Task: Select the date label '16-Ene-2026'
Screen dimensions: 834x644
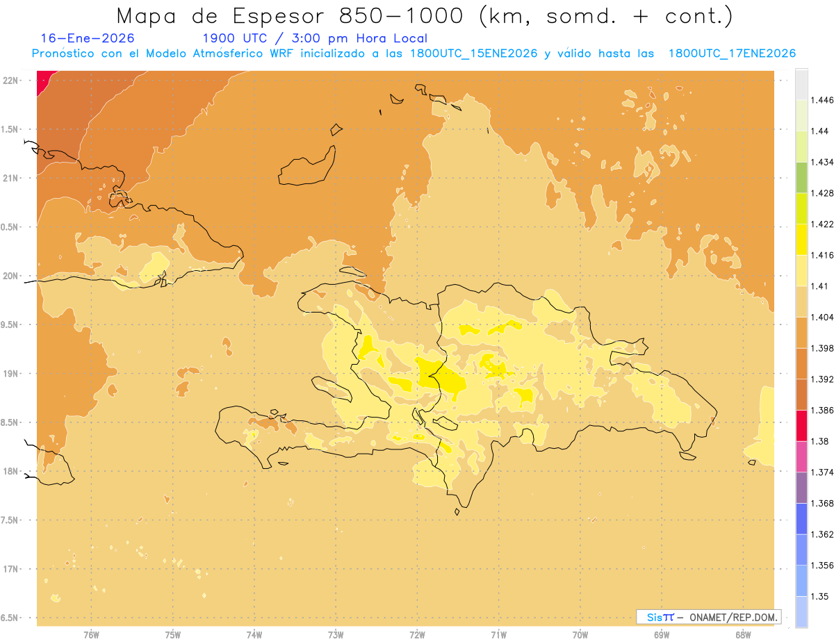Action: (x=88, y=38)
